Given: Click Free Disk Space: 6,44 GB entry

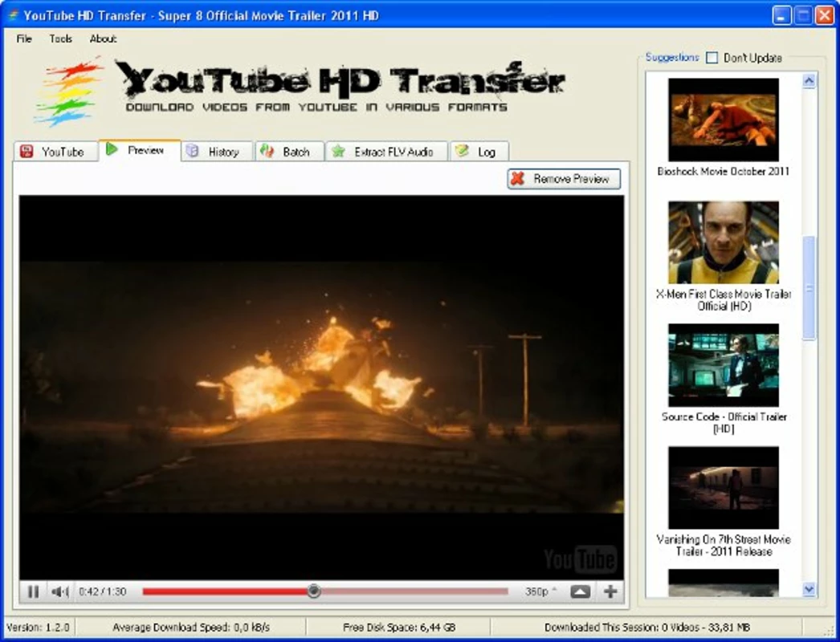Looking at the screenshot, I should pos(399,627).
